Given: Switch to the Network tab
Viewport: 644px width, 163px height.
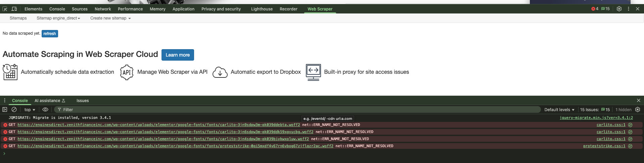Looking at the screenshot, I should pyautogui.click(x=103, y=9).
